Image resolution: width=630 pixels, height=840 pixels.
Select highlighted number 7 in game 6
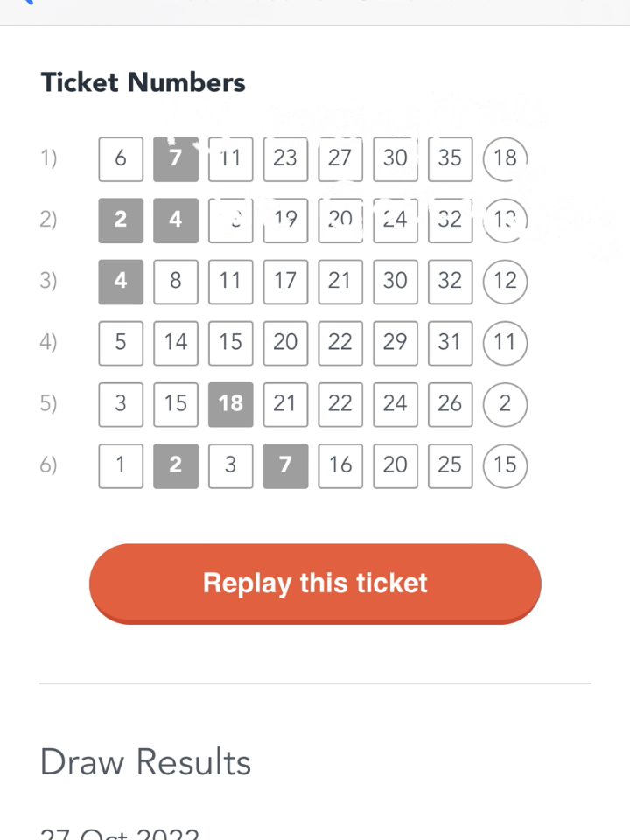point(285,466)
